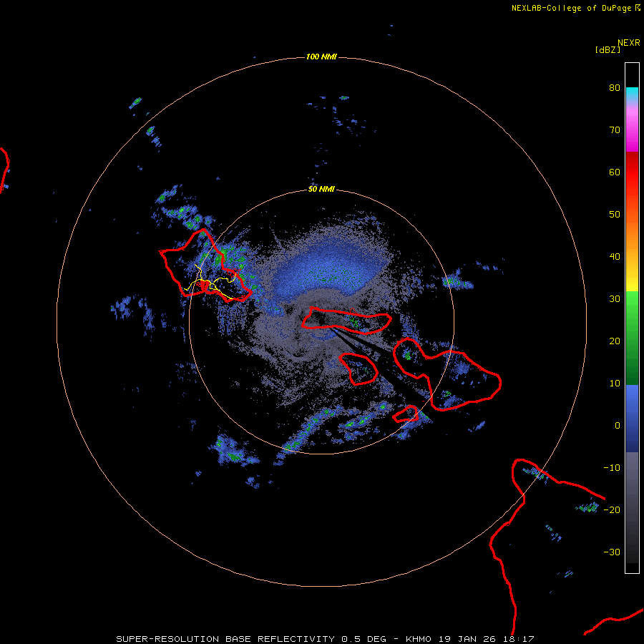This screenshot has width=644, height=644.
Task: Click the small red-outlined island near the southeast ring edge
Action: coord(406,414)
